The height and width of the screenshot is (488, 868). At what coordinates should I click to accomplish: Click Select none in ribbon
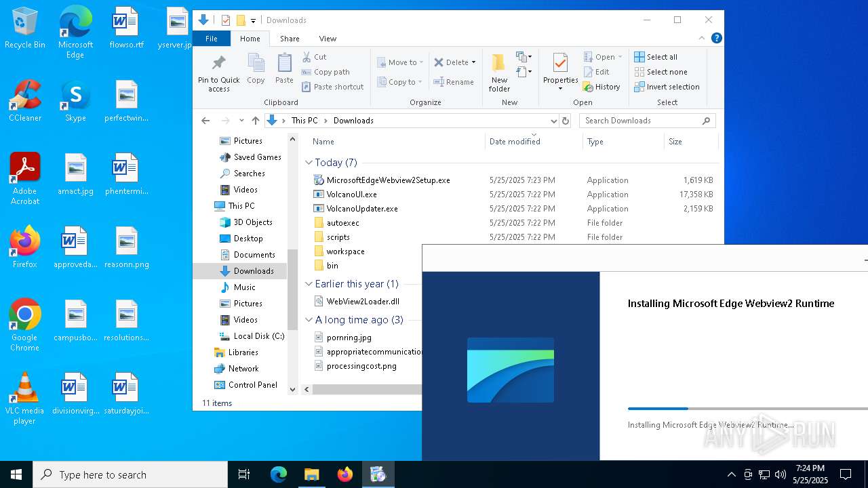tap(660, 72)
